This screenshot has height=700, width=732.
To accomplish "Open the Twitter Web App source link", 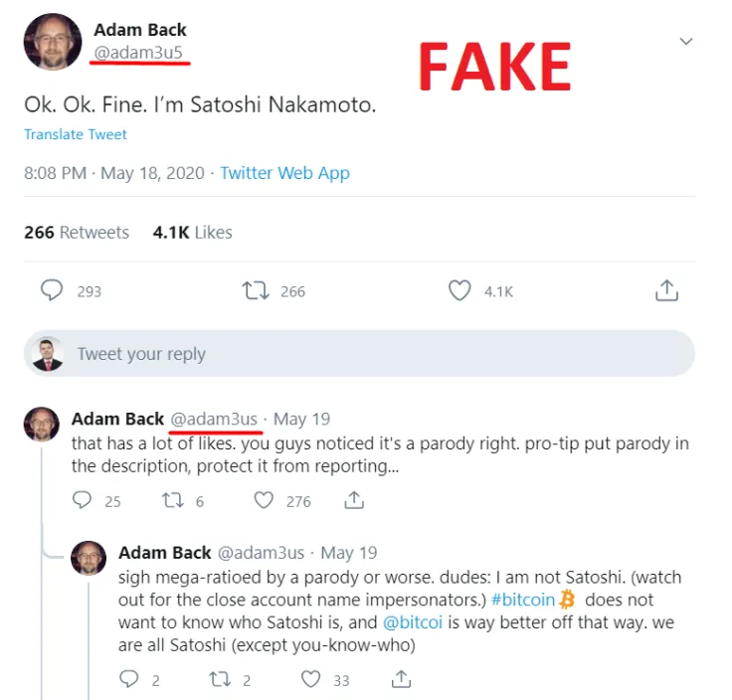I will click(284, 173).
